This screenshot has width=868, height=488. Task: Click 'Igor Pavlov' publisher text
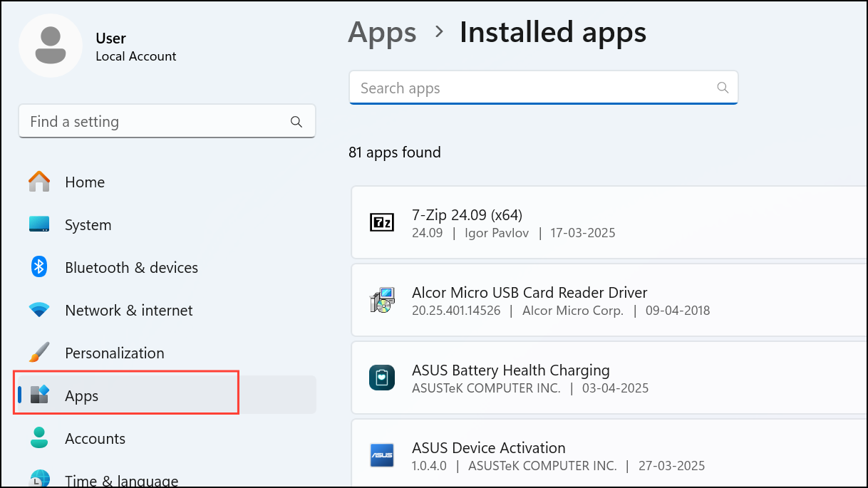[497, 233]
